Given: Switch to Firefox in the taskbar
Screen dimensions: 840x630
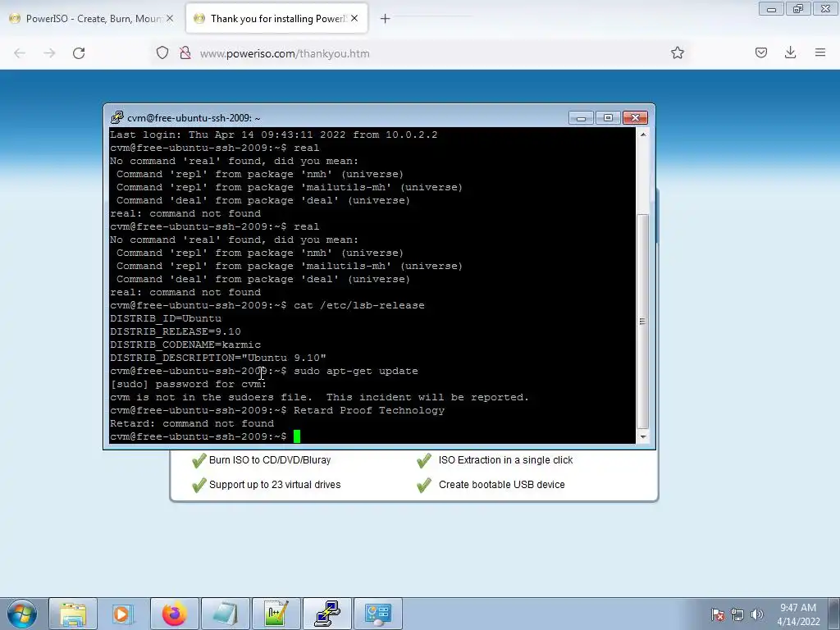Looking at the screenshot, I should point(174,614).
